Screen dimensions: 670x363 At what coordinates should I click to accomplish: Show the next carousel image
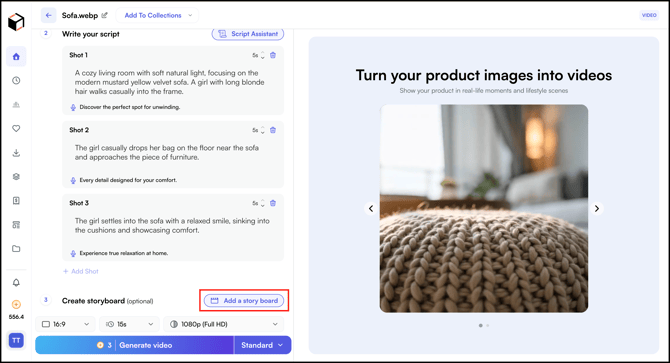pyautogui.click(x=597, y=208)
